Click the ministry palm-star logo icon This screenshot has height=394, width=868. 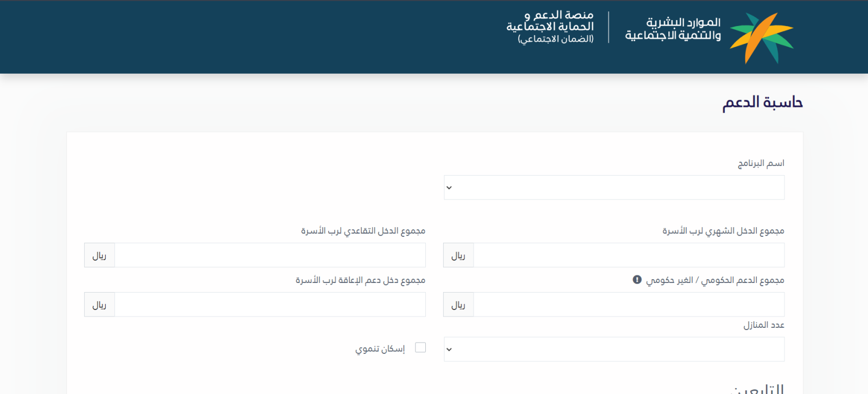pos(761,37)
